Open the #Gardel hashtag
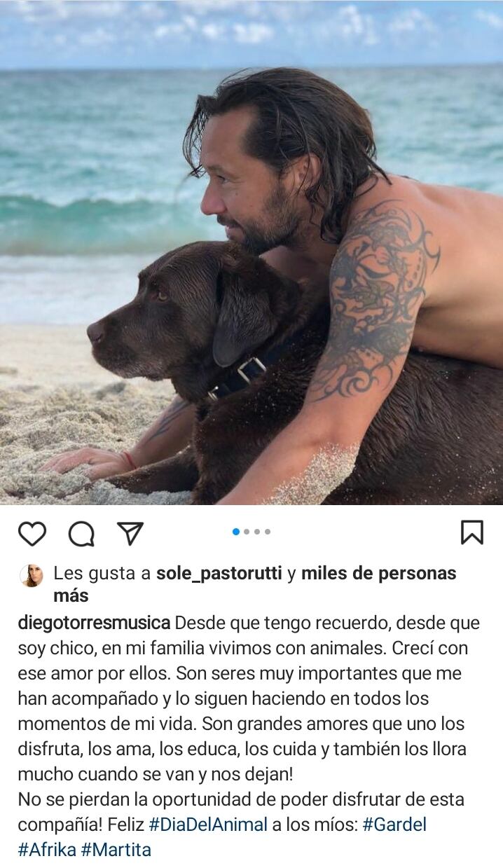 coord(394,825)
